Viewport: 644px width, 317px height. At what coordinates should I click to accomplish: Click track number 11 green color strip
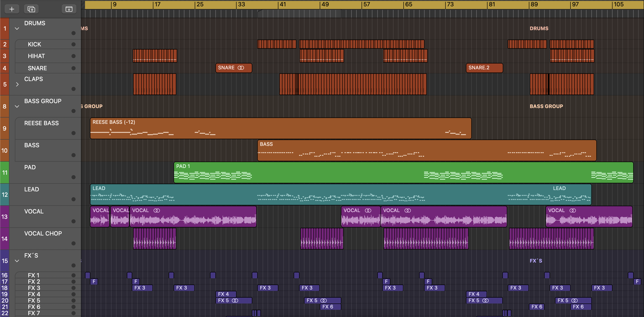coord(4,172)
